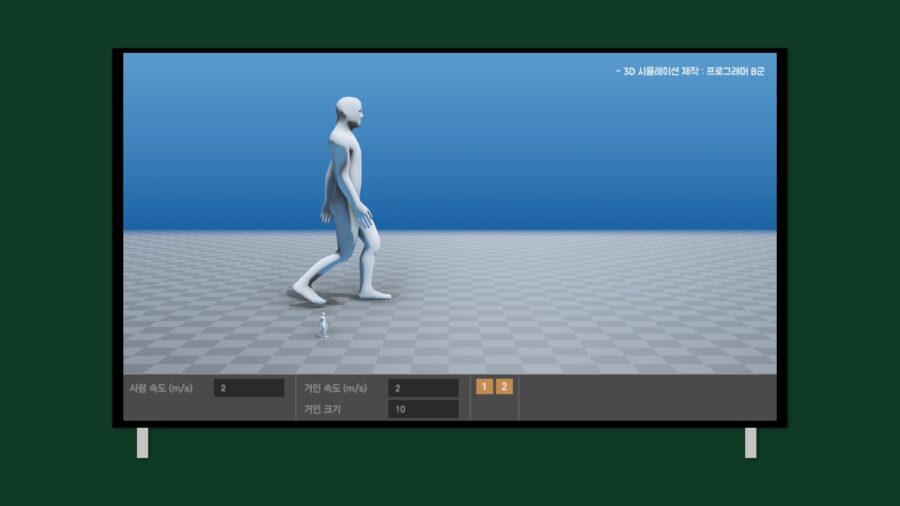Click the 3D 시뮬레이션 제작 title text
The width and height of the screenshot is (900, 506).
coord(690,72)
